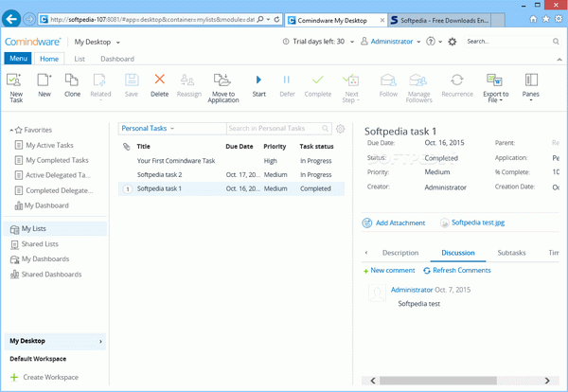The height and width of the screenshot is (392, 568).
Task: Click Move to Application icon
Action: coord(223,88)
